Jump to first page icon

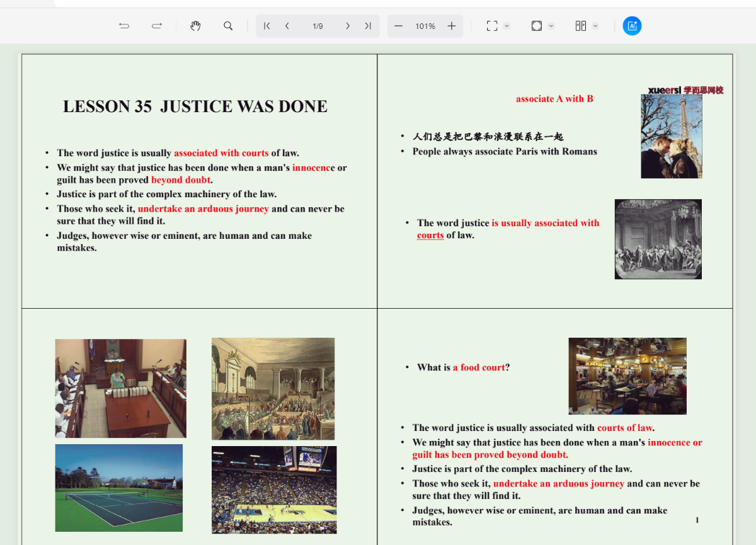tap(267, 26)
